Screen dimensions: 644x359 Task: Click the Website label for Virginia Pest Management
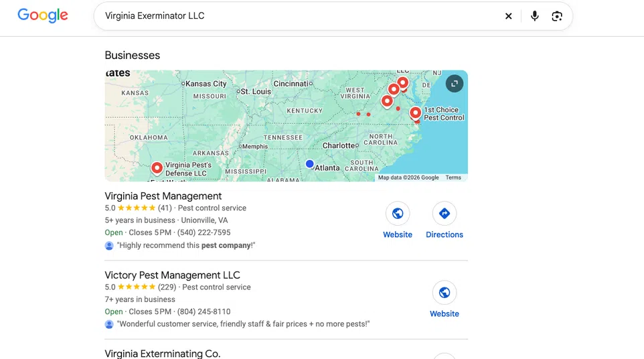tap(398, 234)
